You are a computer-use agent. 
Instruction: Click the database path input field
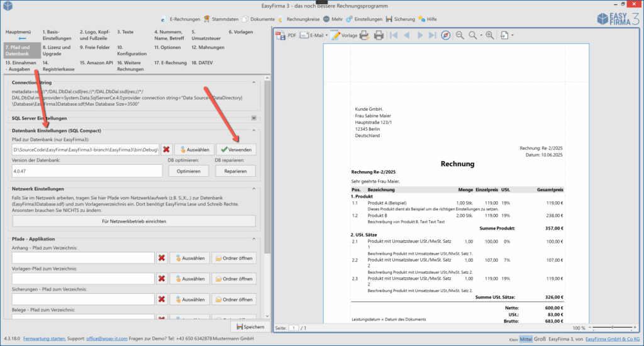(86, 150)
